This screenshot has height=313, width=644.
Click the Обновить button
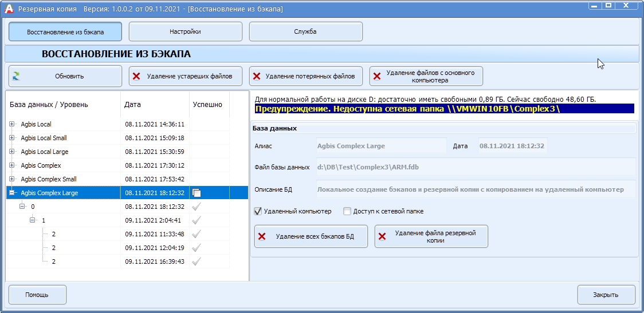pos(65,76)
